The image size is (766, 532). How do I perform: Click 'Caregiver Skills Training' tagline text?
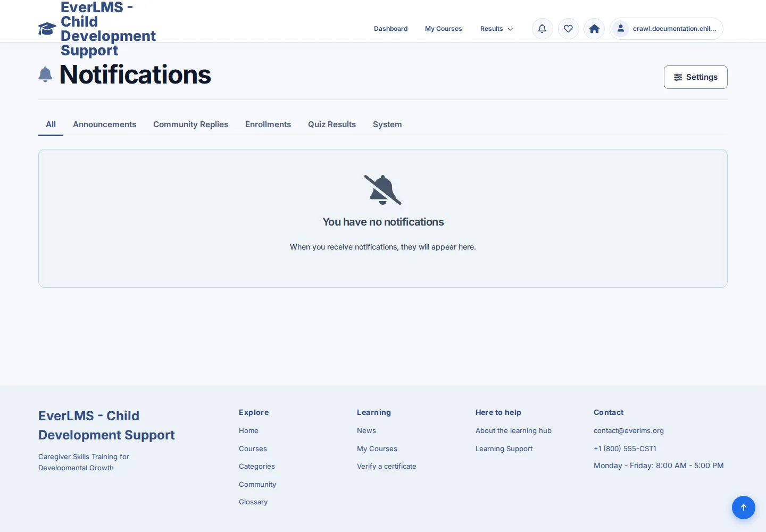click(x=84, y=462)
